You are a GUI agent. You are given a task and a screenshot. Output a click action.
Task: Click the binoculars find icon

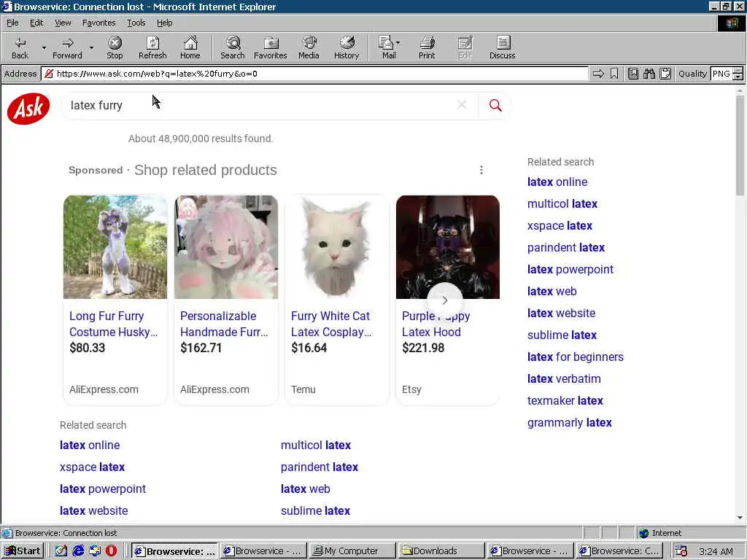649,74
